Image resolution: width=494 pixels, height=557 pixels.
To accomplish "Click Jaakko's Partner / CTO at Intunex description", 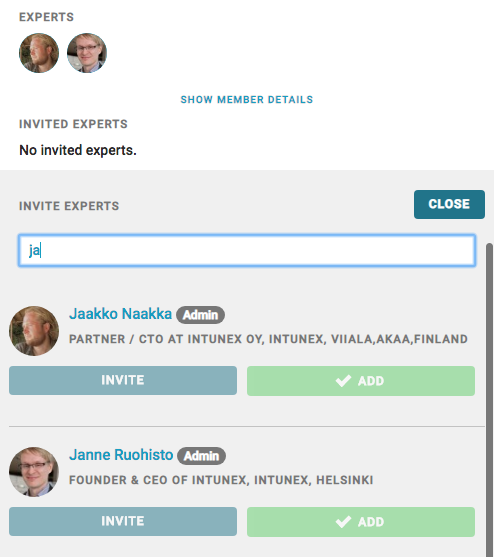I will (x=268, y=339).
